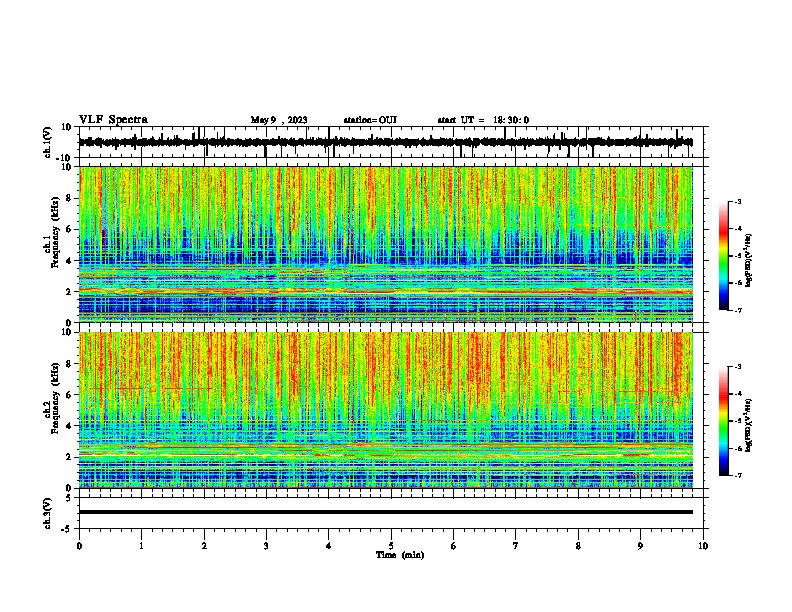Click time axis tick label '8'
Screen dimensions: 792x612
578,546
